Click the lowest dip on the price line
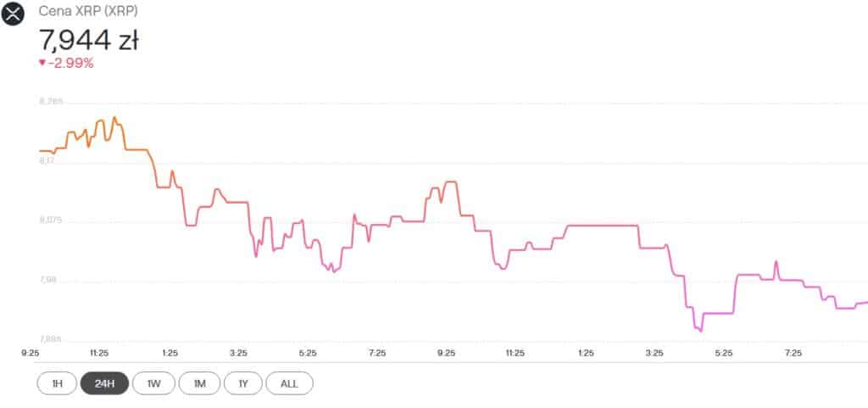Screen dimensions: 868x408 [701, 331]
